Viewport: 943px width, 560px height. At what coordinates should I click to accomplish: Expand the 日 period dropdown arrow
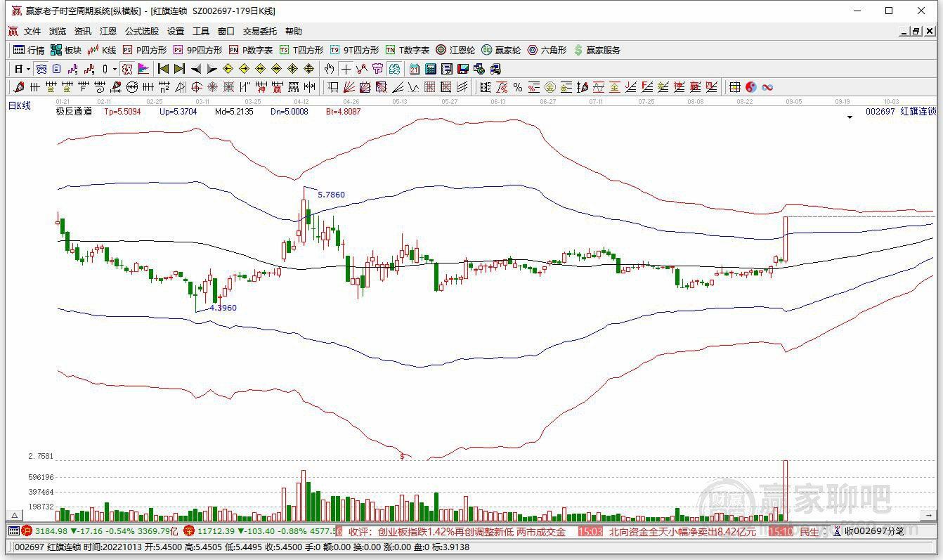28,70
